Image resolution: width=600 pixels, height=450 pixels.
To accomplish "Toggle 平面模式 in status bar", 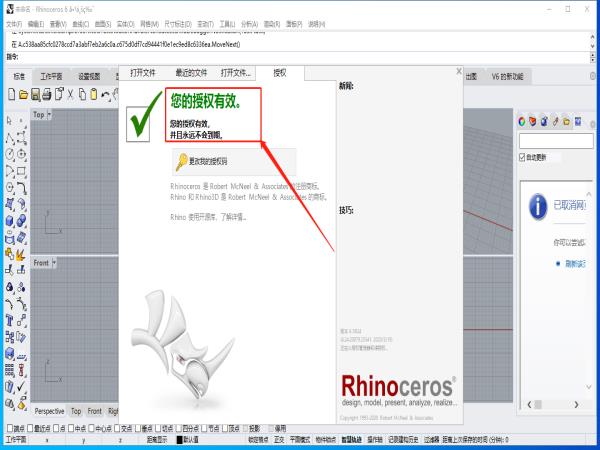I will tap(300, 440).
